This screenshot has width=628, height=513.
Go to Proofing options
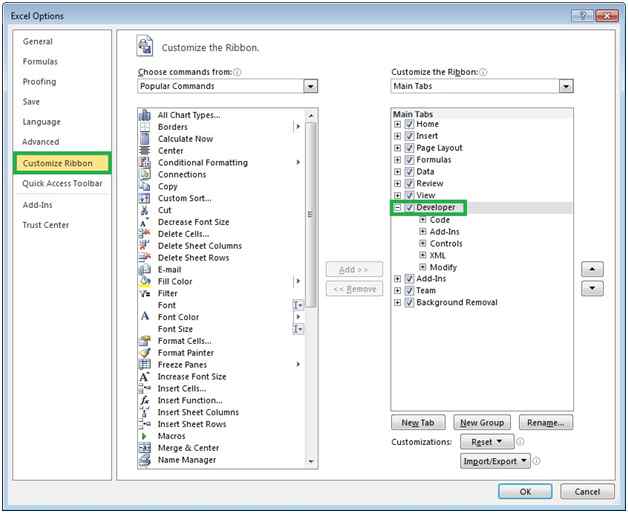tap(39, 82)
